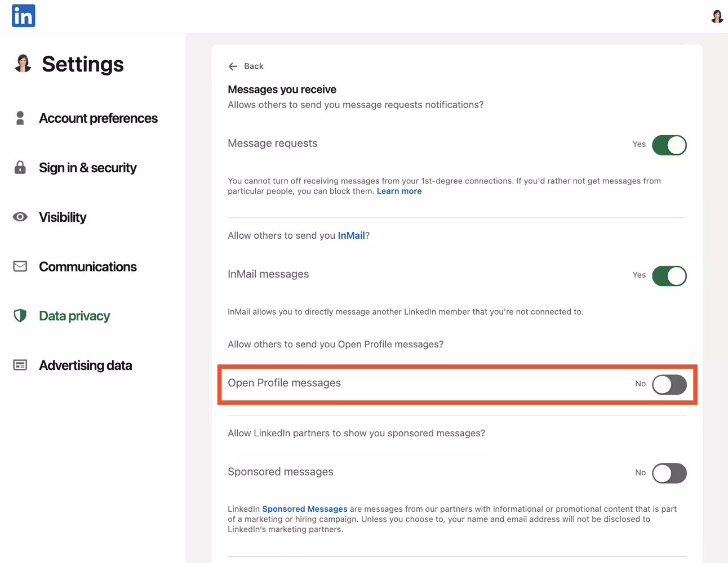Image resolution: width=728 pixels, height=563 pixels.
Task: Turn on the Sponsored messages toggle
Action: [669, 473]
